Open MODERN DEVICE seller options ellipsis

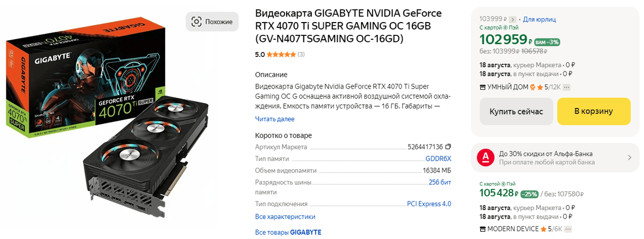[567, 229]
